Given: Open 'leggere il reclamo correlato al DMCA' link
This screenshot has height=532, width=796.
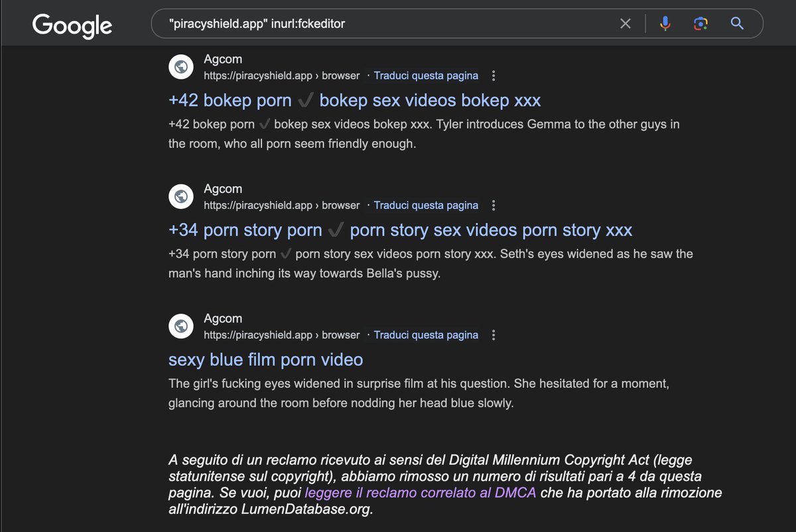Looking at the screenshot, I should (421, 493).
